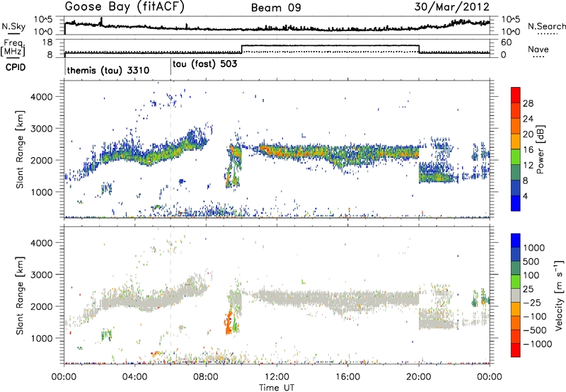This screenshot has height=392, width=566.
Task: Pick the red bottom segment of velocity colorbar
Action: [516, 350]
